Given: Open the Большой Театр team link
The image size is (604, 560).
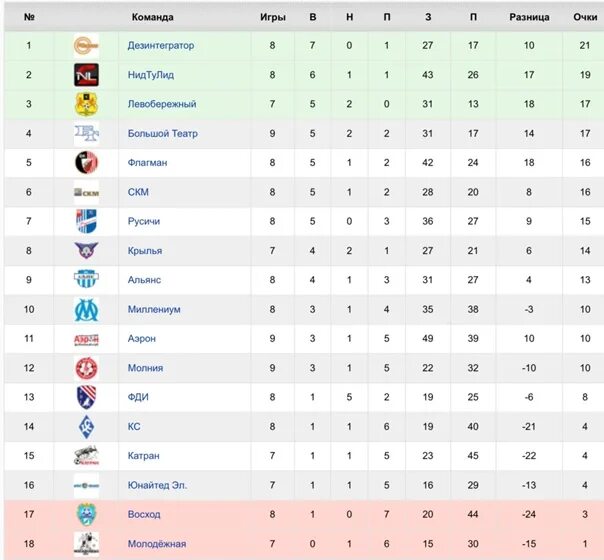Looking at the screenshot, I should pos(163,133).
